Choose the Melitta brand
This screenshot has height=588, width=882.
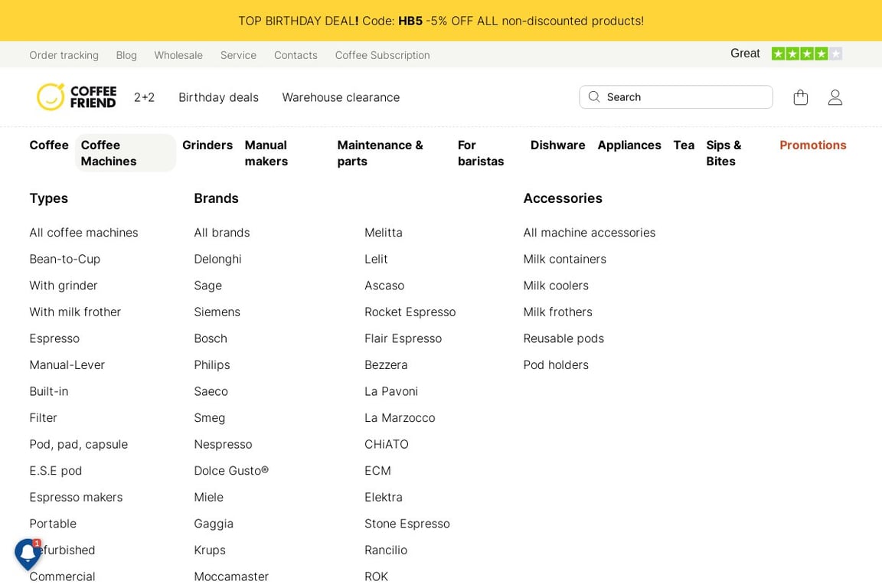383,233
